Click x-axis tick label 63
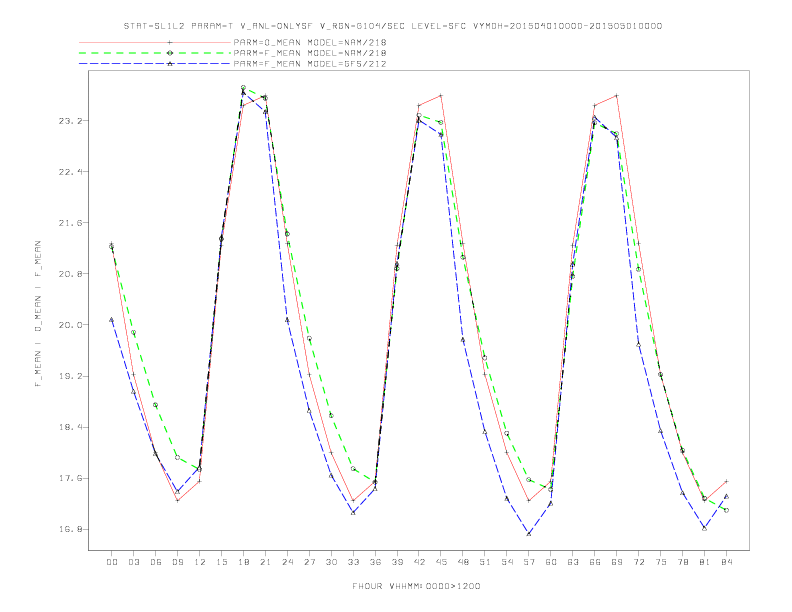Screen dimensions: 792x612 pos(573,562)
